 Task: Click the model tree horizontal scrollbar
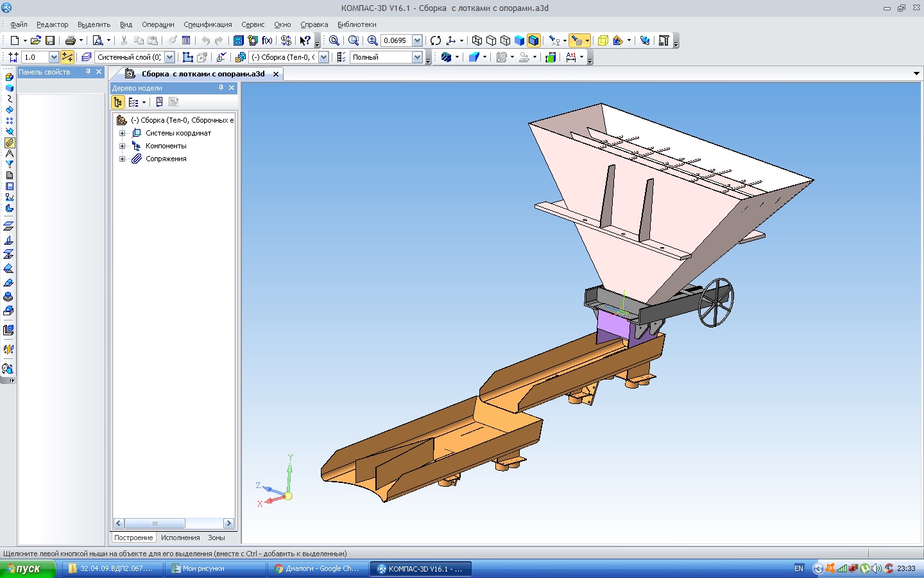pyautogui.click(x=155, y=523)
